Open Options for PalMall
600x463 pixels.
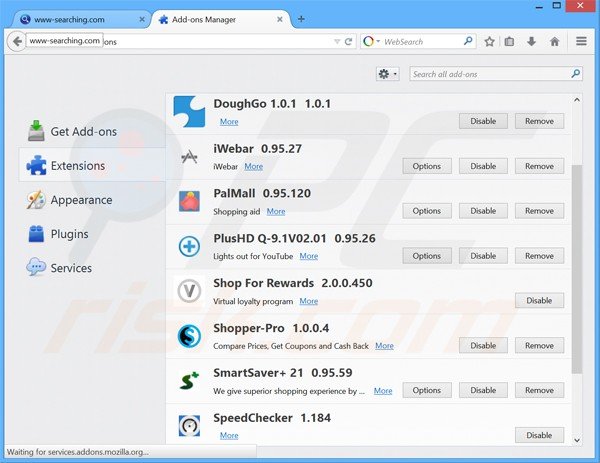click(x=427, y=211)
